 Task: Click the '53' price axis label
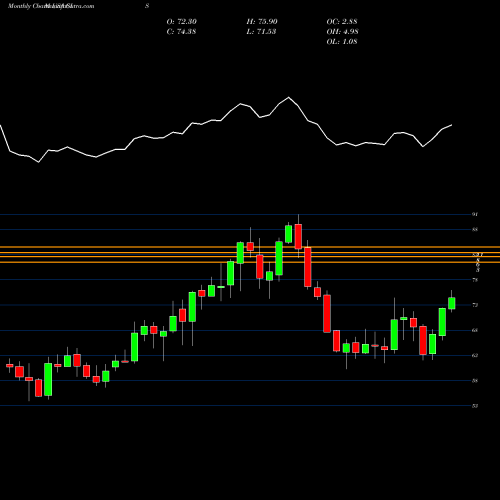coord(475,406)
